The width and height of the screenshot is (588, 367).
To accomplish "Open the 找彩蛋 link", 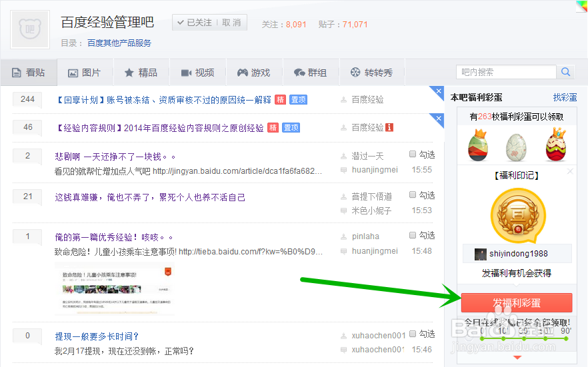I will click(x=565, y=97).
